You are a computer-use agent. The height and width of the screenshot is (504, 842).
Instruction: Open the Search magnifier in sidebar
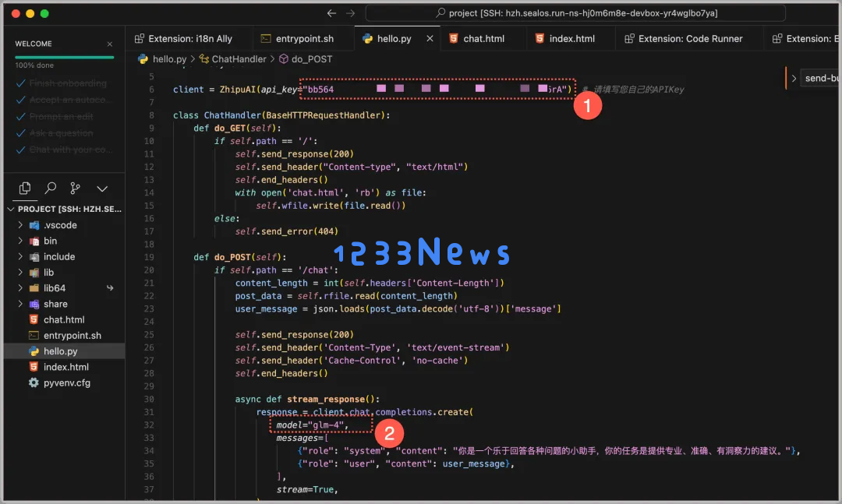(x=51, y=188)
